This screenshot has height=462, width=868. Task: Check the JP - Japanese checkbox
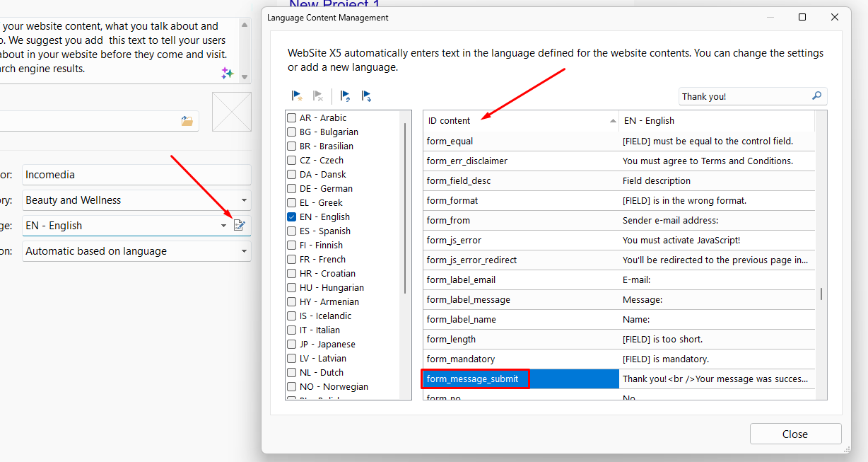(291, 345)
